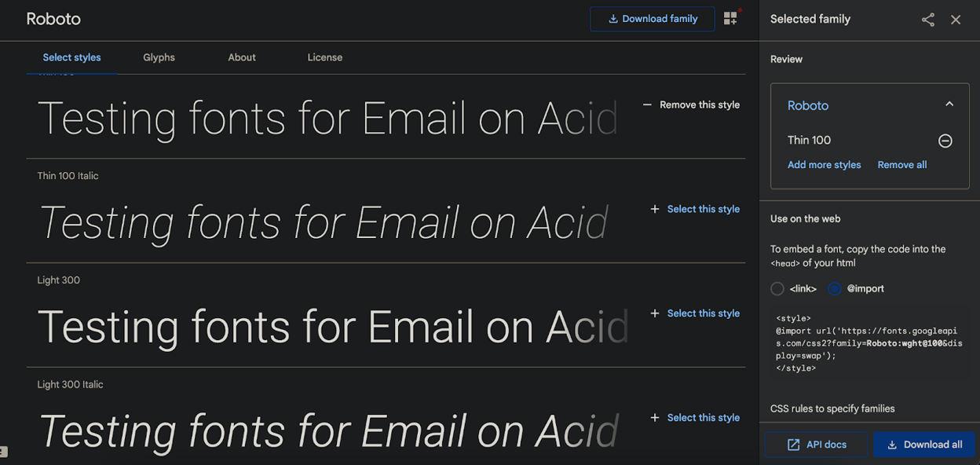
Task: Click plus icon next to Light 300
Action: click(x=654, y=313)
